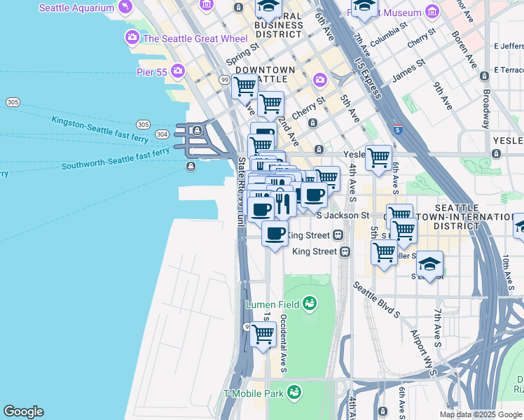Viewport: 524px width, 420px height.
Task: Click transit station icon below Cherry St
Action: coord(312,123)
